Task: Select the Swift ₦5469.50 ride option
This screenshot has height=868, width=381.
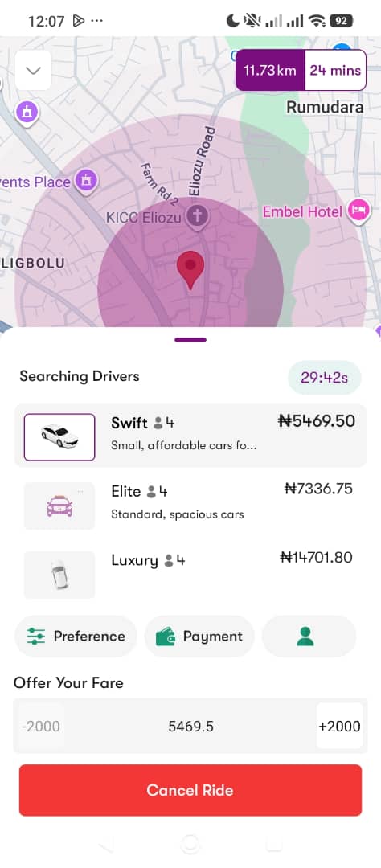Action: click(x=190, y=436)
